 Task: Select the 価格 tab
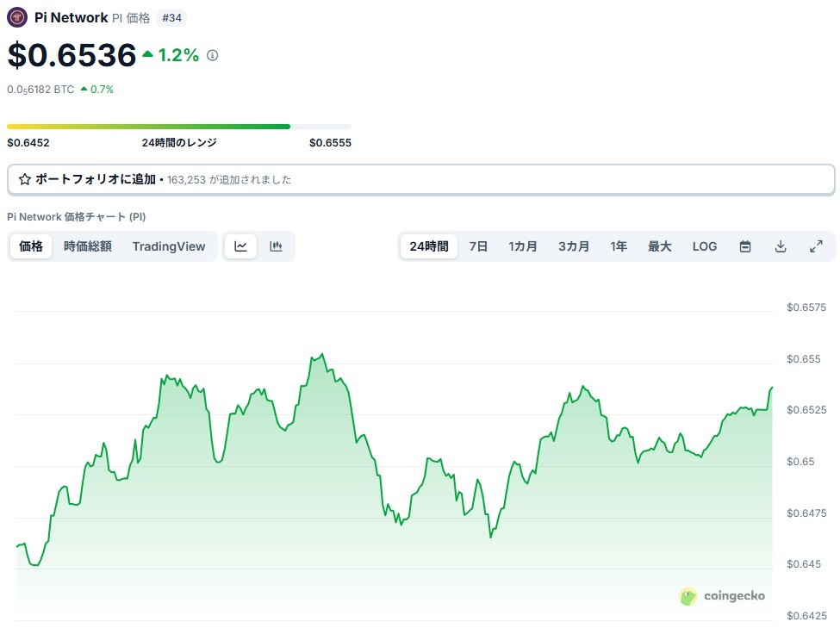pos(31,246)
